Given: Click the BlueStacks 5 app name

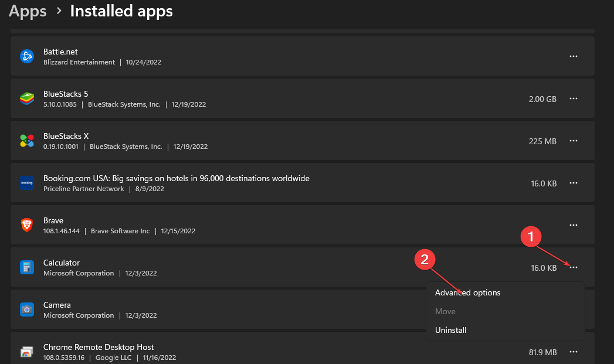Looking at the screenshot, I should (x=66, y=94).
